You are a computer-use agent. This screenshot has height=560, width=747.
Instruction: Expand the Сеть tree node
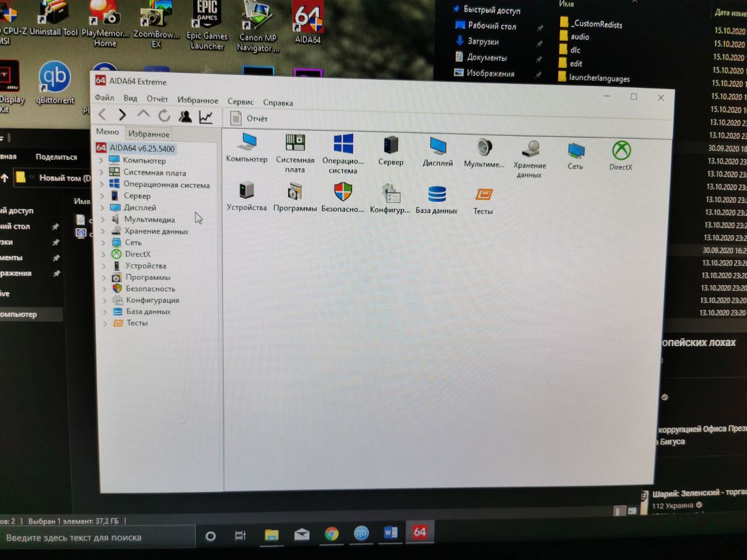point(104,242)
